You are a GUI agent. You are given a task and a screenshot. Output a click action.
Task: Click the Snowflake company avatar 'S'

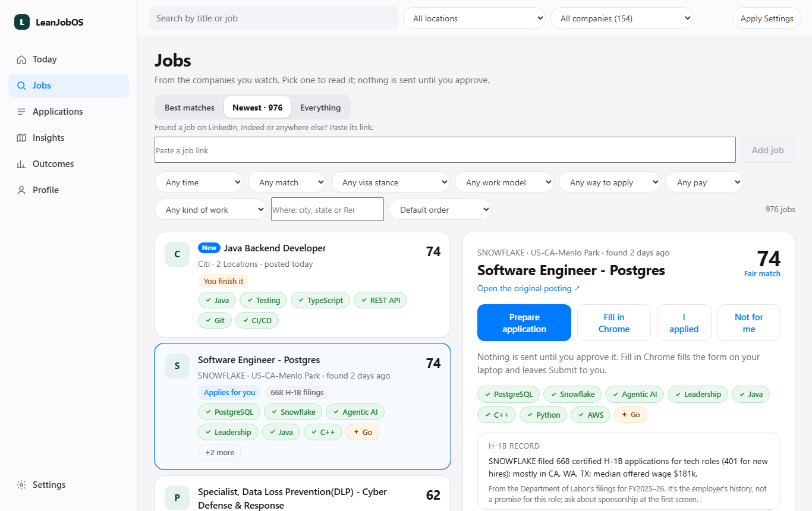pos(177,366)
